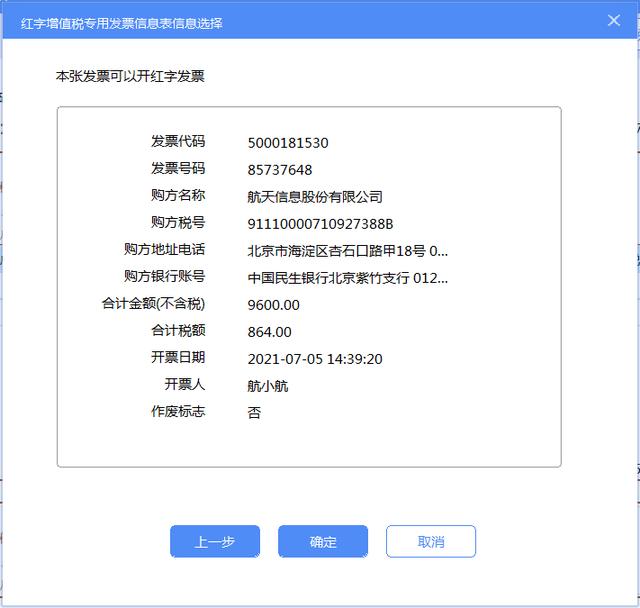Click the issue date 2021-07-05 14:39:20

click(x=315, y=359)
